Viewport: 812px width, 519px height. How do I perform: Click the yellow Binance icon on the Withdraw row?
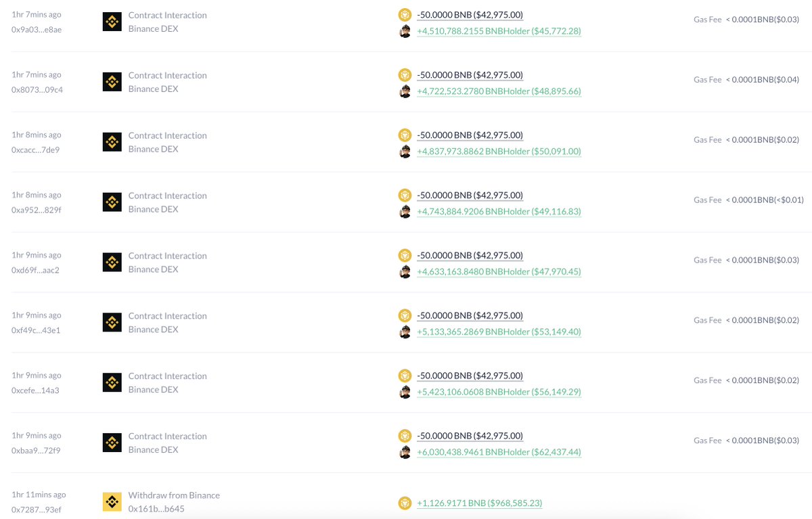[x=112, y=501]
